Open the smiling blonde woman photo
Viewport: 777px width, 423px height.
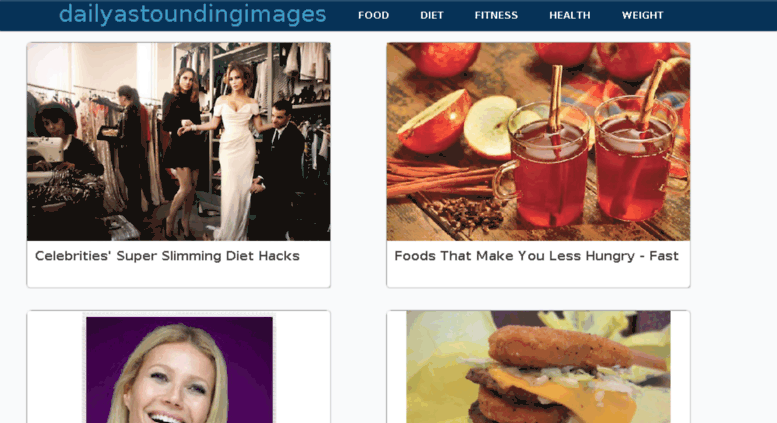coord(179,370)
